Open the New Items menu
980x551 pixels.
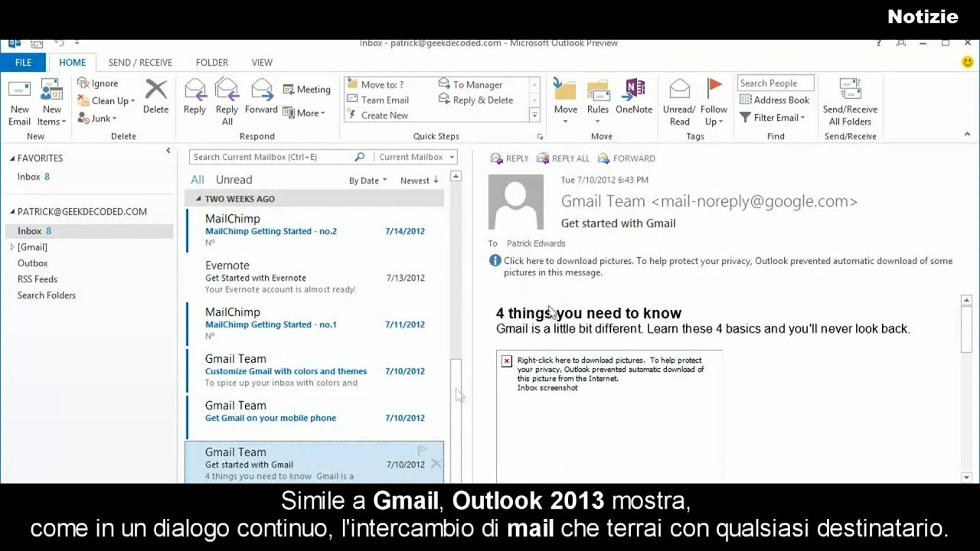(x=51, y=103)
